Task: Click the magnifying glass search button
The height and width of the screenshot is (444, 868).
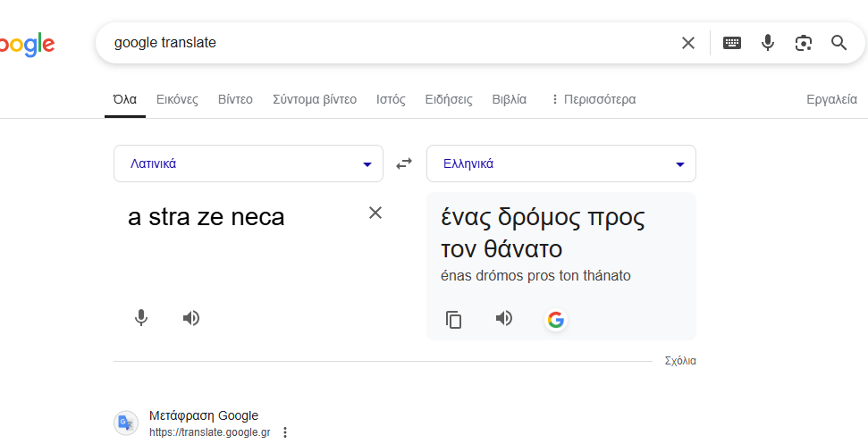Action: [839, 43]
